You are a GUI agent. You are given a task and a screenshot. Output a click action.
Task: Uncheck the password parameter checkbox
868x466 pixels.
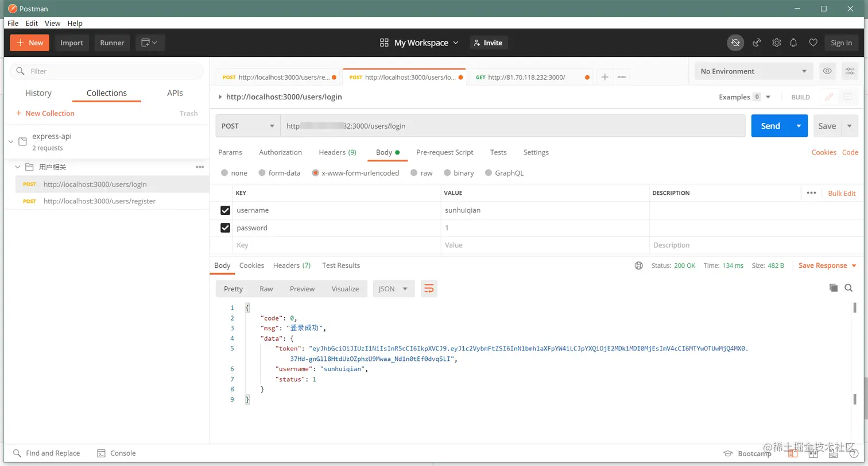pyautogui.click(x=225, y=228)
